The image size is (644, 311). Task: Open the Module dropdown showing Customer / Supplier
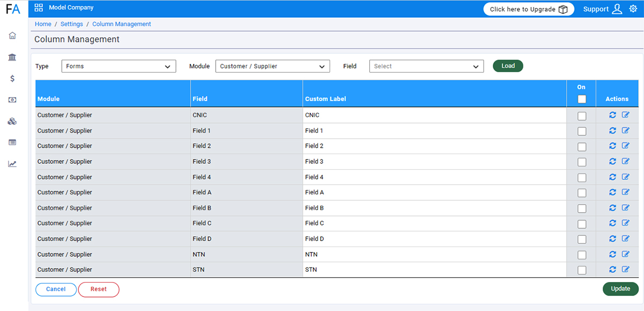tap(273, 66)
